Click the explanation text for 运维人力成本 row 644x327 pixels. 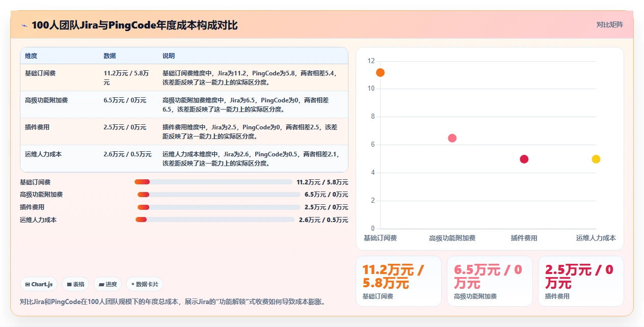tap(251, 159)
